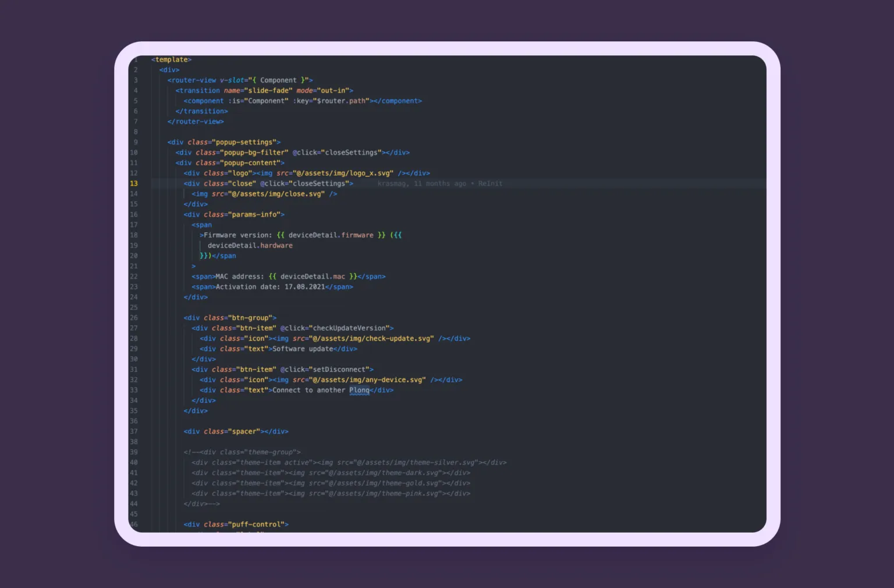Click the opening template tag on line 1

pos(171,59)
